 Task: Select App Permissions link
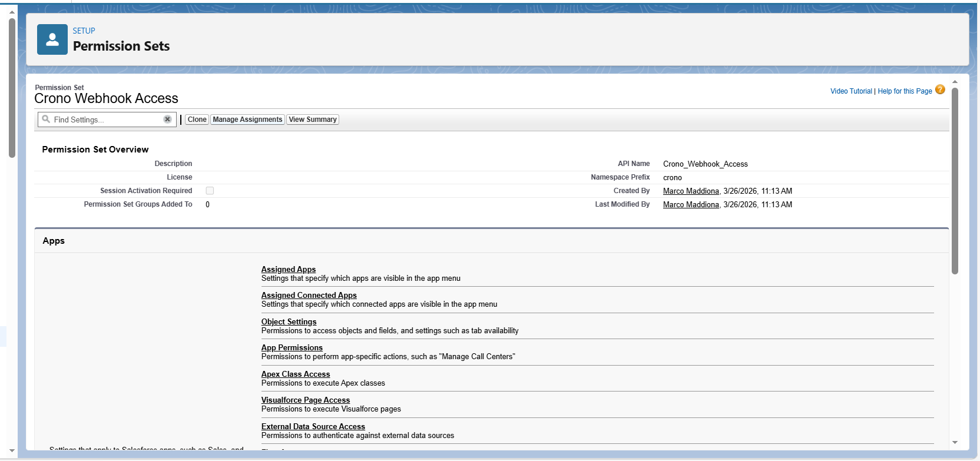pyautogui.click(x=292, y=348)
